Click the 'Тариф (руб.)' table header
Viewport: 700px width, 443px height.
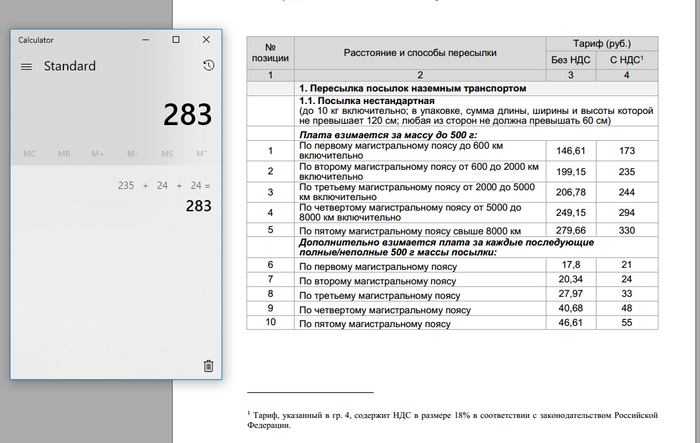point(602,44)
